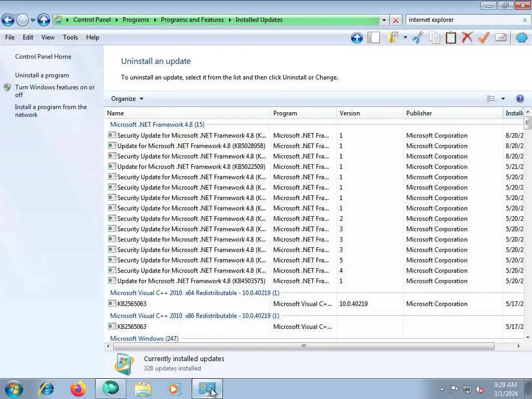
Task: Open the View menu
Action: [x=48, y=37]
